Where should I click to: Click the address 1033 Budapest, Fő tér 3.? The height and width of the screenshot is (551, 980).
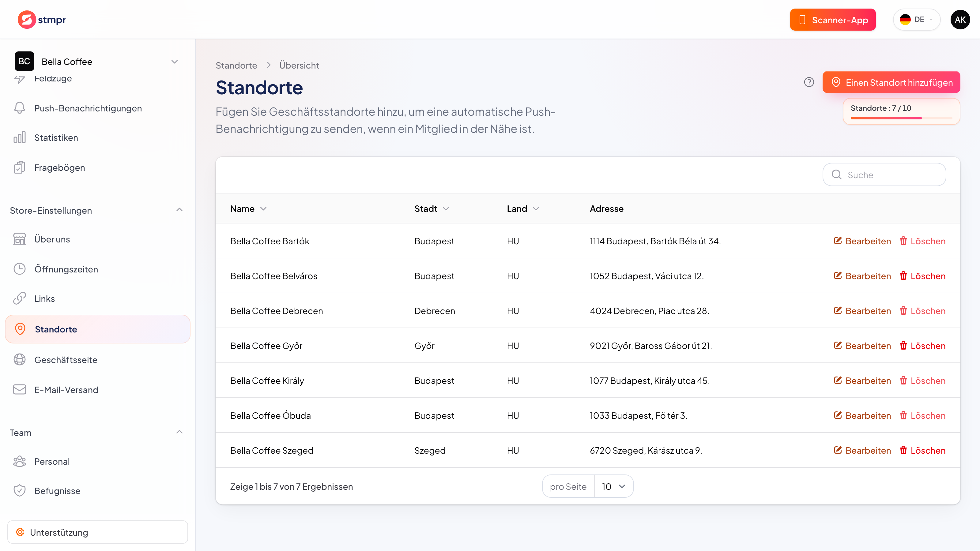pos(638,416)
